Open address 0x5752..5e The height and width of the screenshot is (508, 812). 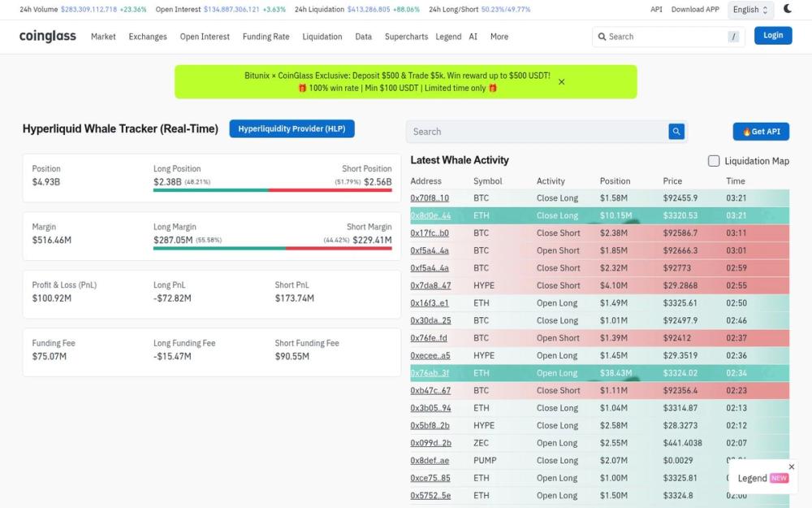pyautogui.click(x=430, y=496)
